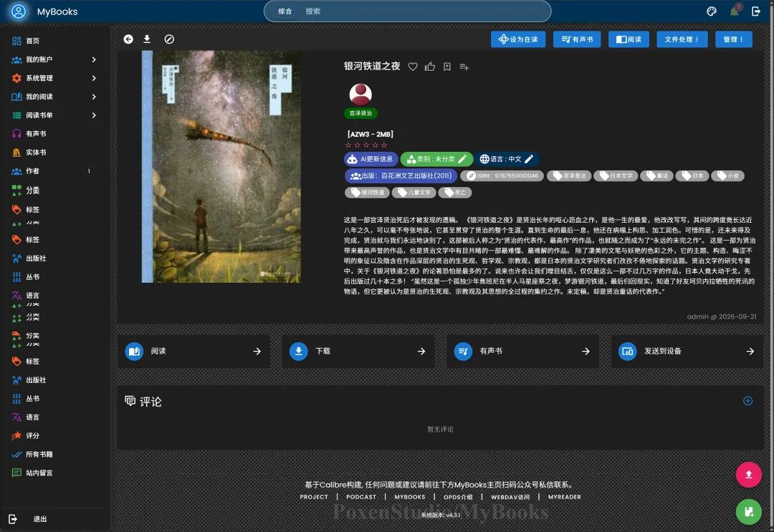Click the ISBN 9787550001046 chip

tap(502, 175)
